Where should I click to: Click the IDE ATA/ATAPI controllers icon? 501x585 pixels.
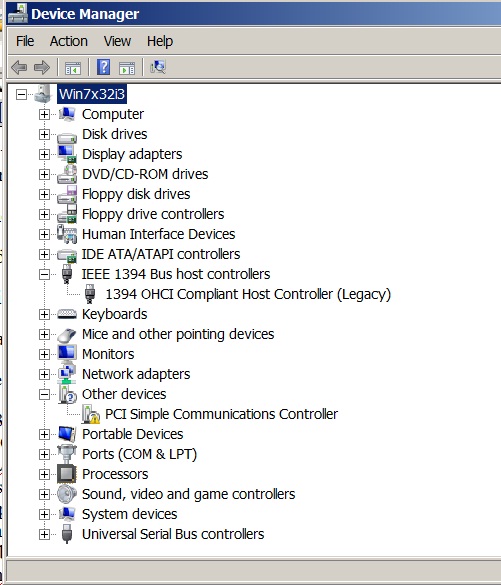(67, 256)
